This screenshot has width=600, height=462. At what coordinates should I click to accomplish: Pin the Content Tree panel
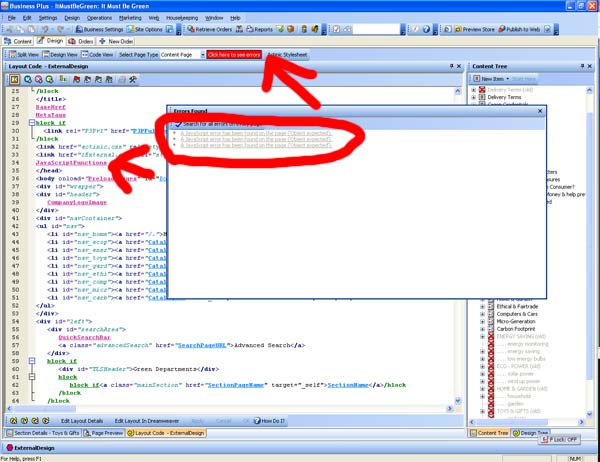(x=583, y=66)
